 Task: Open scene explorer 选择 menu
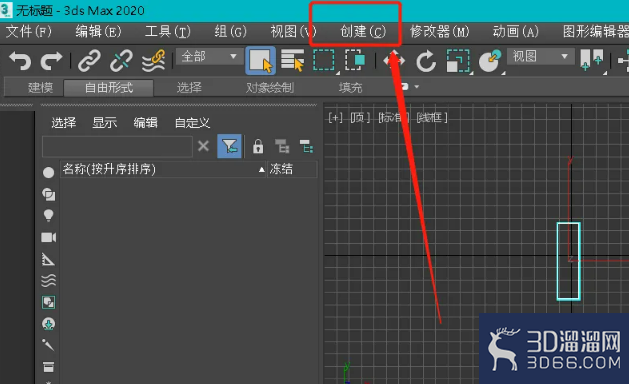64,123
